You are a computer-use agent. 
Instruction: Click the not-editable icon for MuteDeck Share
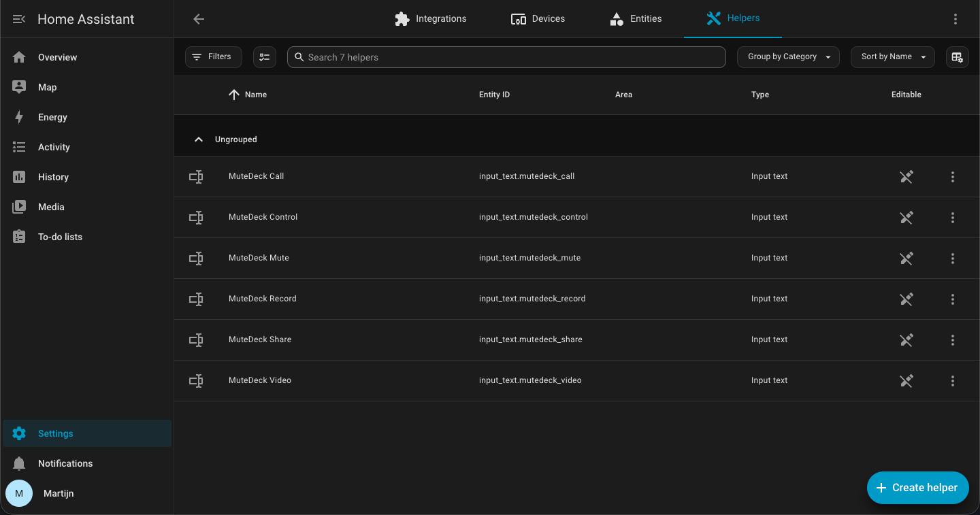tap(906, 340)
